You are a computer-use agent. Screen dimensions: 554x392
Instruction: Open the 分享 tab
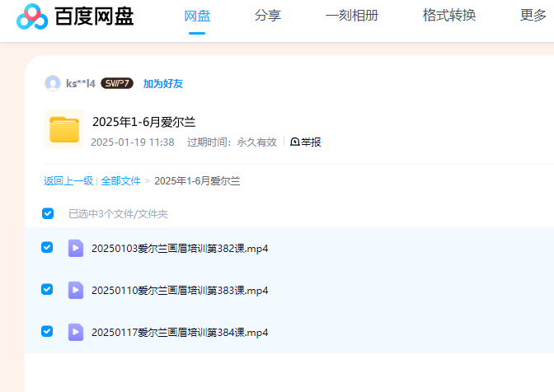(x=268, y=15)
